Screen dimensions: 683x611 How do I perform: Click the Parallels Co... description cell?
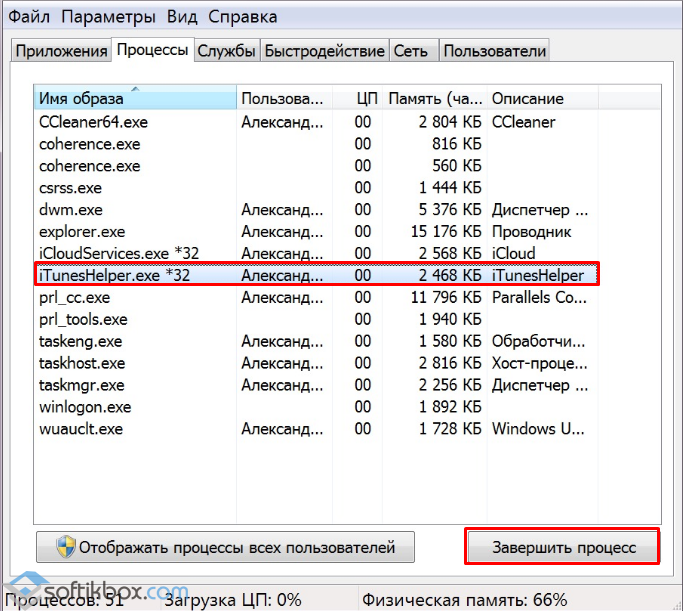[x=540, y=297]
